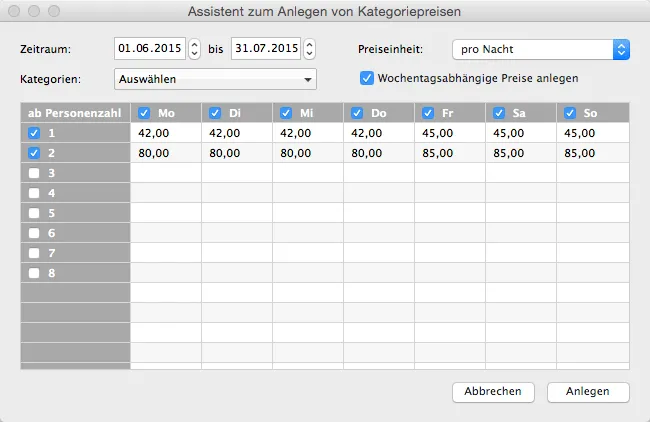The image size is (650, 422).
Task: Uncheck the Sa column checkbox
Action: pyautogui.click(x=499, y=113)
